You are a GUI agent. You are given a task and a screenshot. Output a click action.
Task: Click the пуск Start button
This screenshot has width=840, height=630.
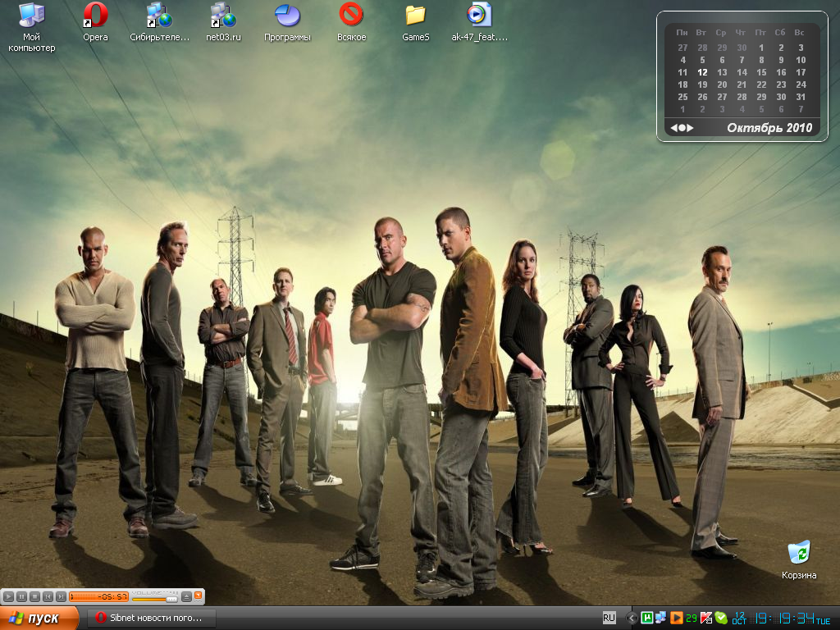click(x=39, y=619)
